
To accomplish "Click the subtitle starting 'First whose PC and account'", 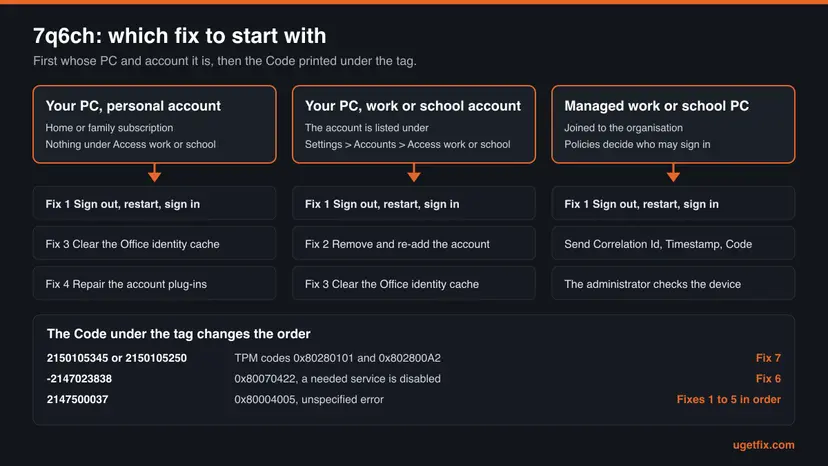I will click(224, 61).
